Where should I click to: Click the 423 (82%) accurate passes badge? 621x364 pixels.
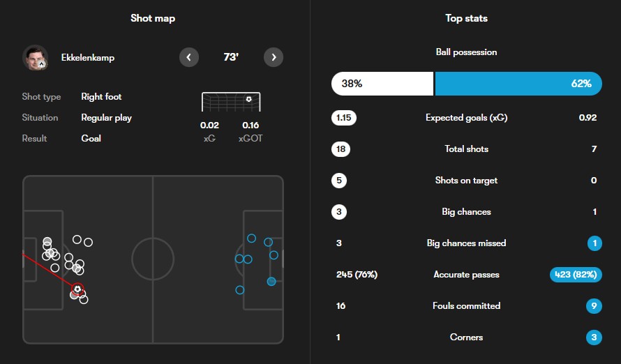click(x=576, y=275)
